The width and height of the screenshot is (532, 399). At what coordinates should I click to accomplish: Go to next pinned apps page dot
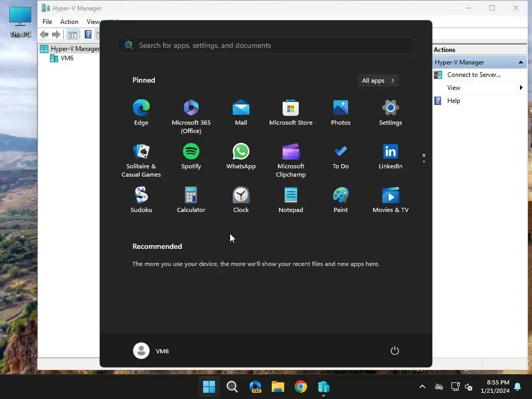pos(424,162)
